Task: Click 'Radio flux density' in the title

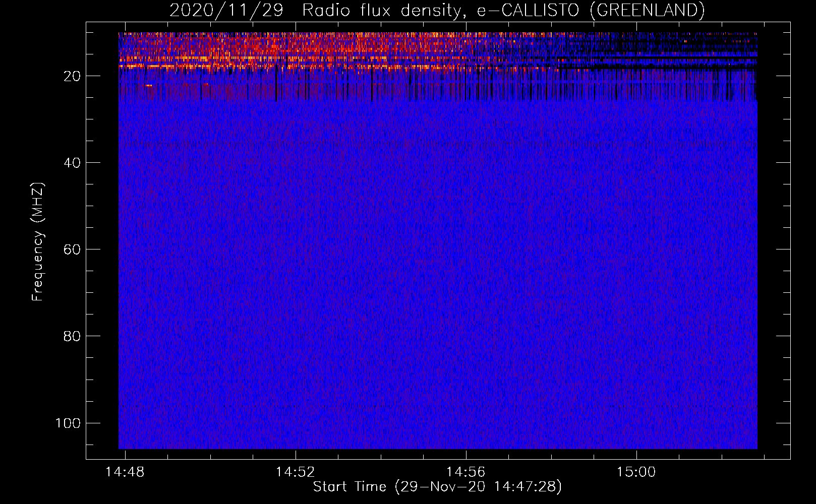Action: pyautogui.click(x=382, y=11)
